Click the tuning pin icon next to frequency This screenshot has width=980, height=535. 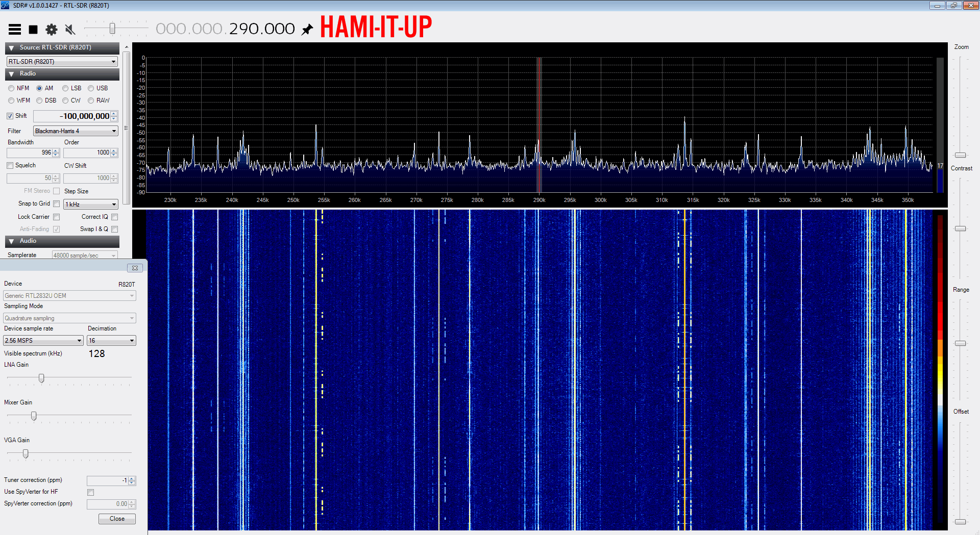307,30
